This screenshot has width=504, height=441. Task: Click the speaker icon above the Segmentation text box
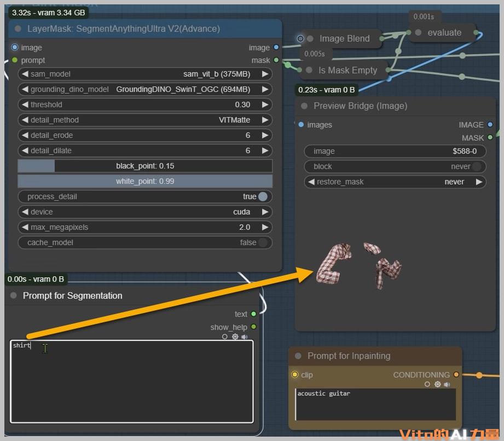[x=244, y=337]
